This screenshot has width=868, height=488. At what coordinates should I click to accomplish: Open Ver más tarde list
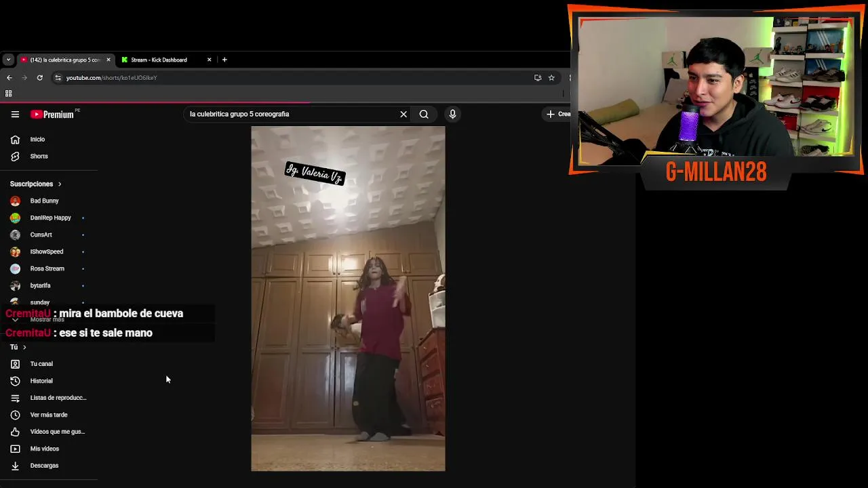tap(47, 415)
